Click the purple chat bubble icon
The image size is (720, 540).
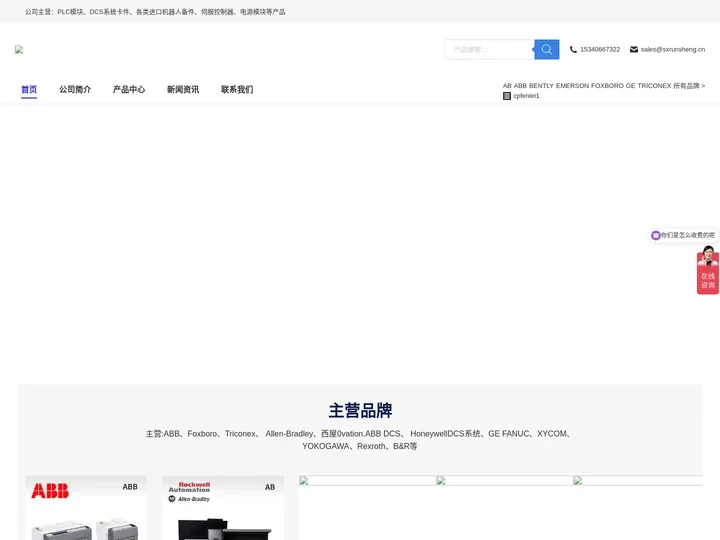coord(656,235)
